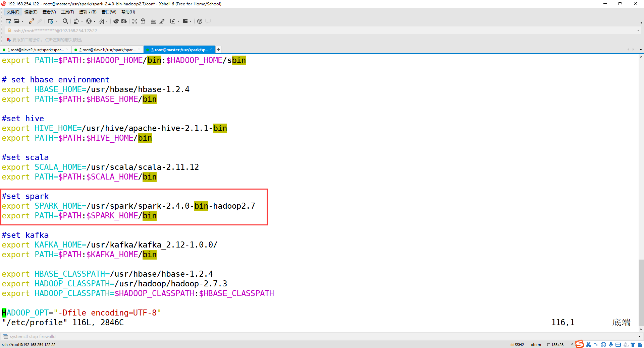
Task: Click the xterm status bar entry
Action: tap(536, 344)
